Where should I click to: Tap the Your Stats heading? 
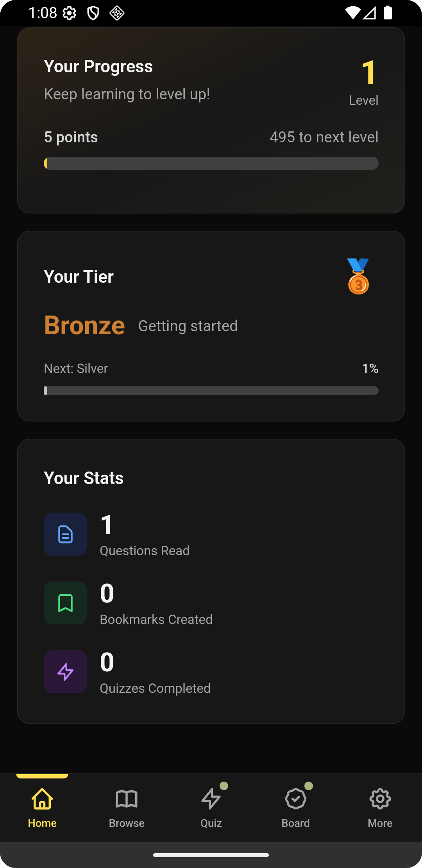click(84, 478)
